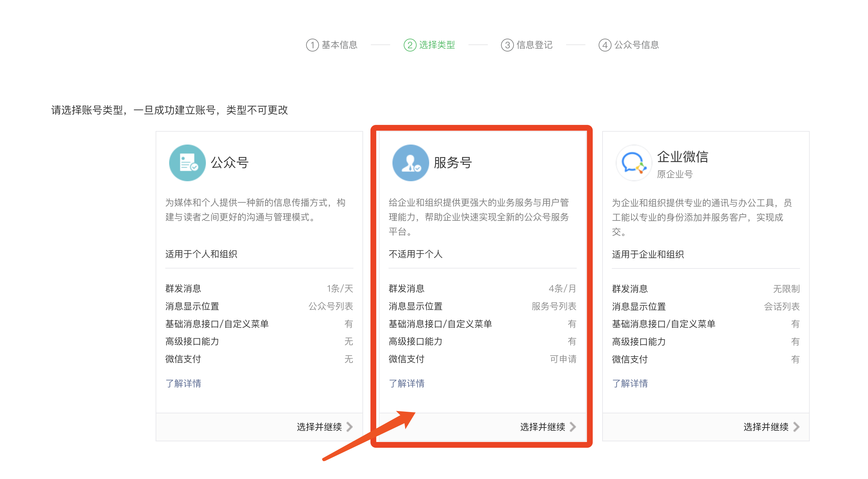Click 群发消息 label in 公众号 card
The width and height of the screenshot is (868, 479).
point(183,288)
